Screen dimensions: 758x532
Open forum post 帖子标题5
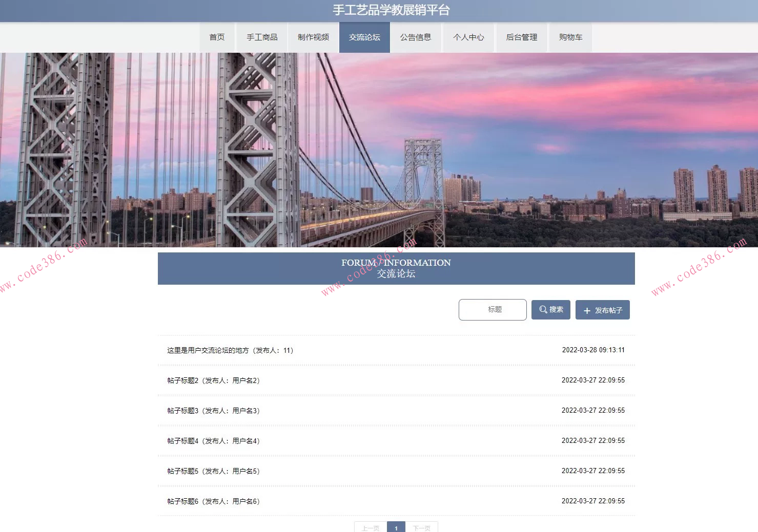tap(213, 471)
